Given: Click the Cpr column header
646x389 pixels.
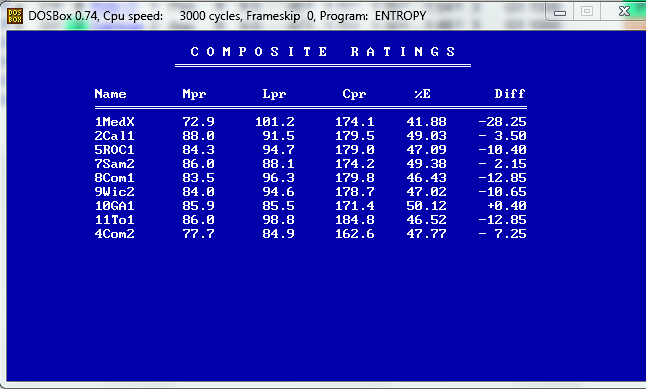Looking at the screenshot, I should point(354,94).
